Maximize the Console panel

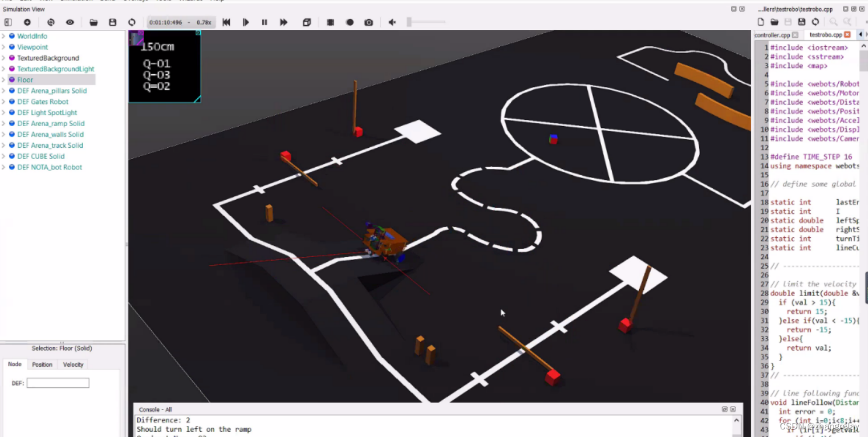[x=724, y=410]
